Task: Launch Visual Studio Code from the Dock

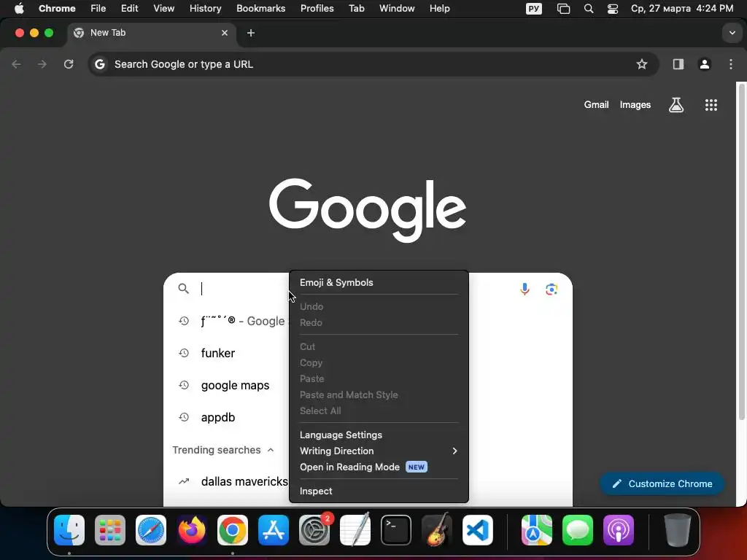Action: [478, 530]
